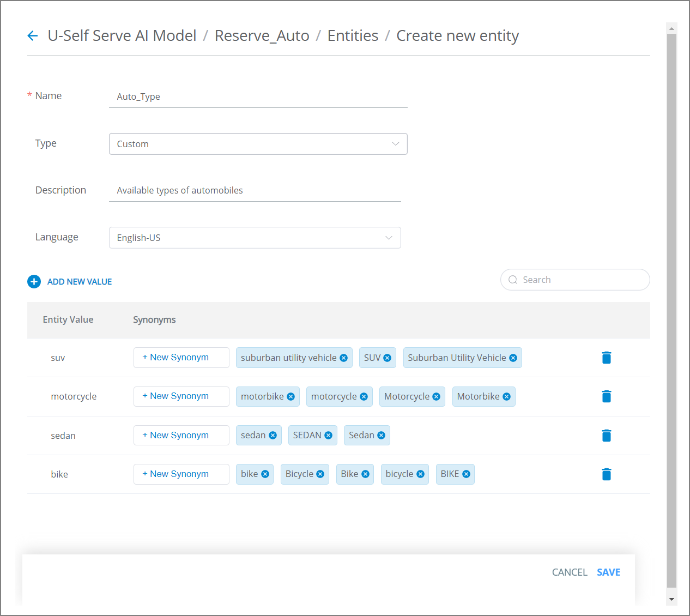Delete the suv entity row
690x616 pixels.
pos(606,358)
